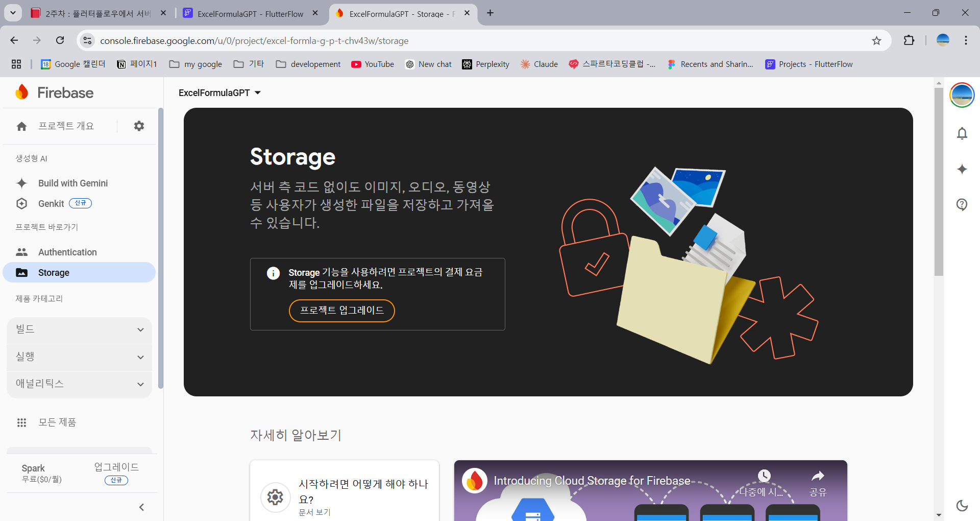The image size is (980, 521).
Task: Click 프로젝트 업그레이드 button
Action: coord(341,311)
